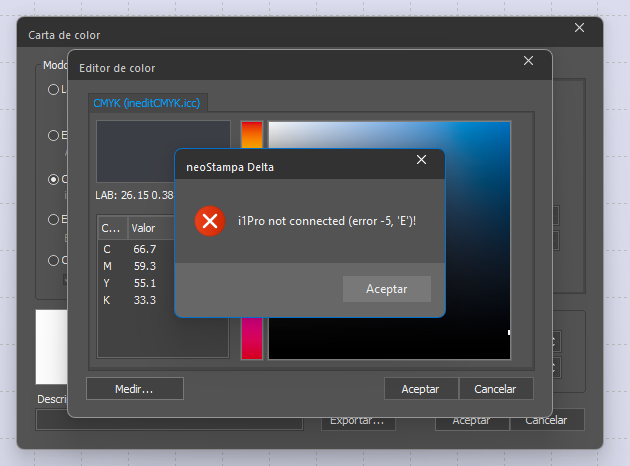Click the C value 66.7
The width and height of the screenshot is (630, 466).
point(145,249)
